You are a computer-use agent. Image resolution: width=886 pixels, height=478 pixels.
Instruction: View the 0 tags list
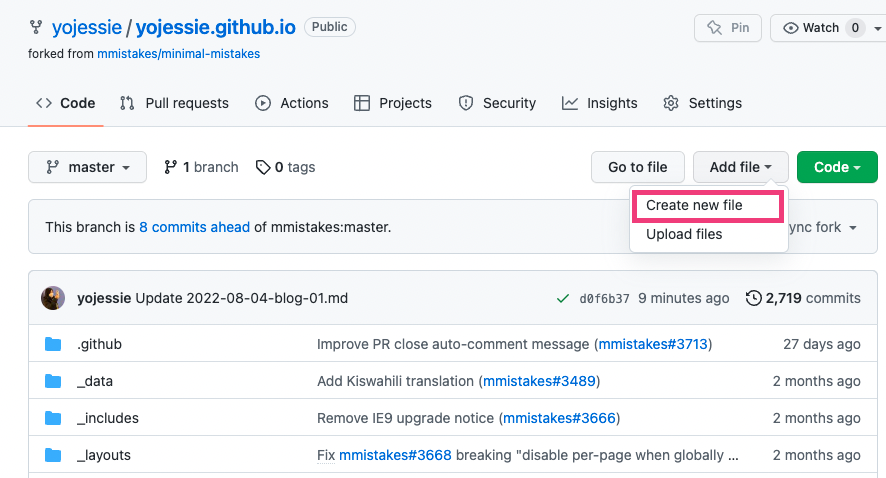point(285,167)
